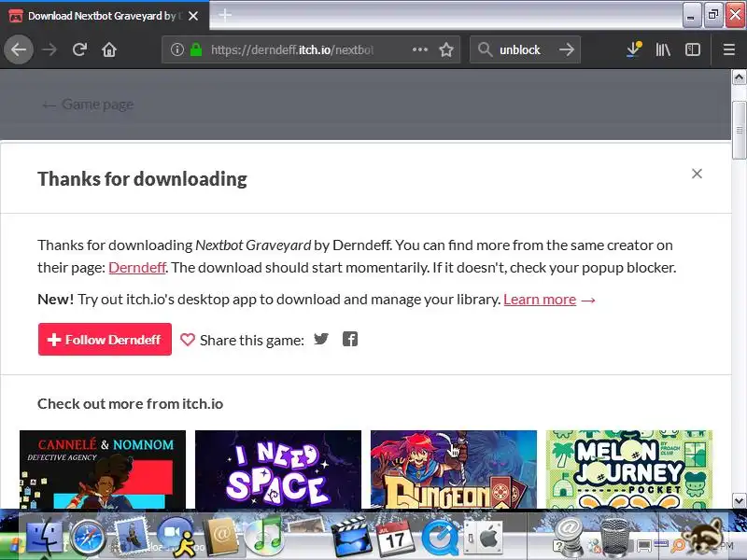Click the Follow Derndeff button

[105, 340]
